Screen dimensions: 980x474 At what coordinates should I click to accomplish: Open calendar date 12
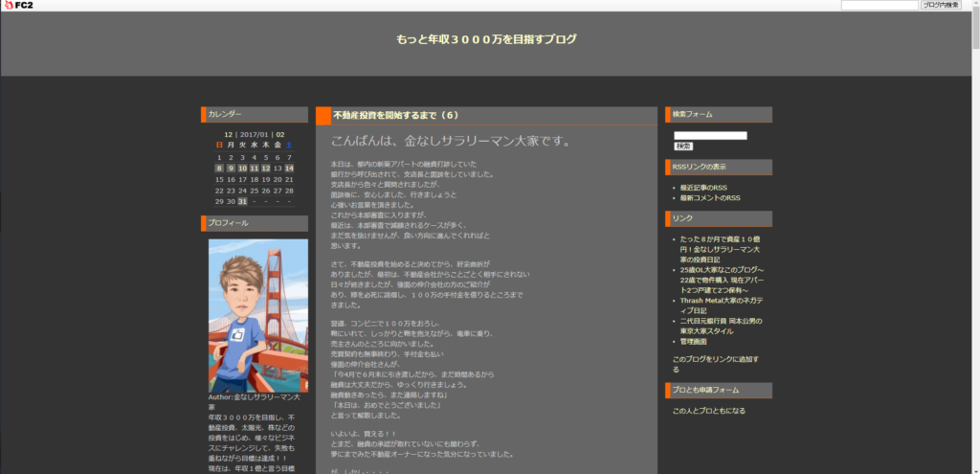pos(266,168)
